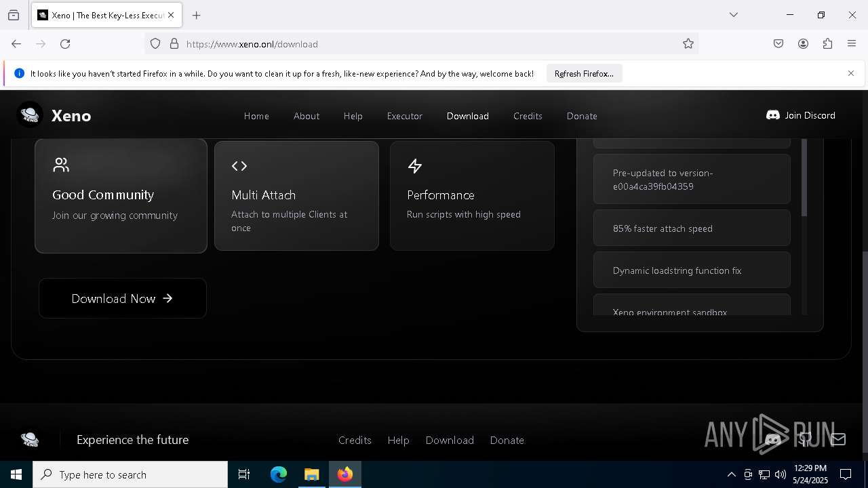This screenshot has height=488, width=868.
Task: Open the footer Donate link
Action: click(x=507, y=440)
